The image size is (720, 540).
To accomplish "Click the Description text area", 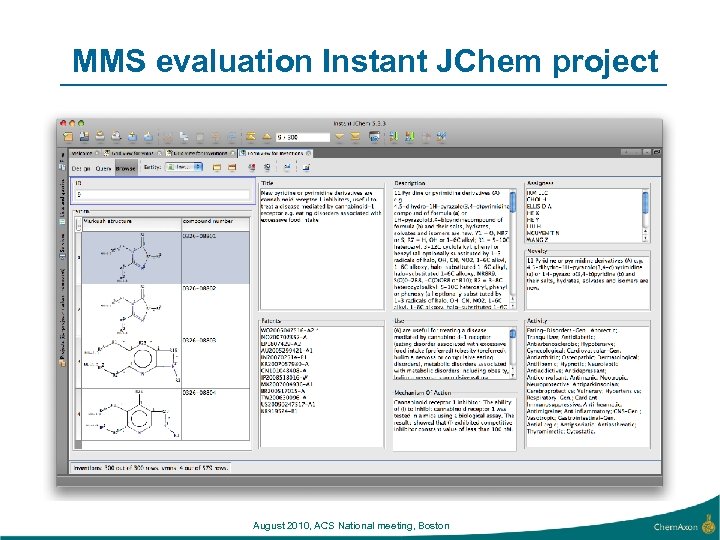I will pyautogui.click(x=451, y=249).
